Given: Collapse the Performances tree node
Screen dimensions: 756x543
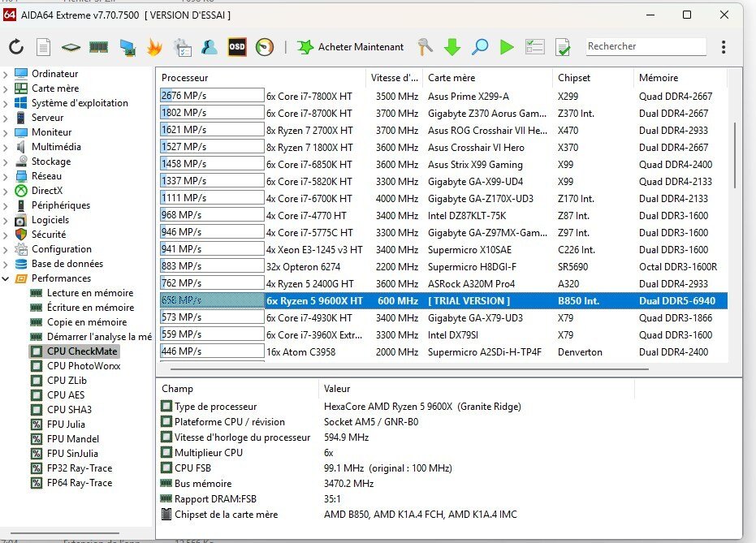Looking at the screenshot, I should click(6, 278).
